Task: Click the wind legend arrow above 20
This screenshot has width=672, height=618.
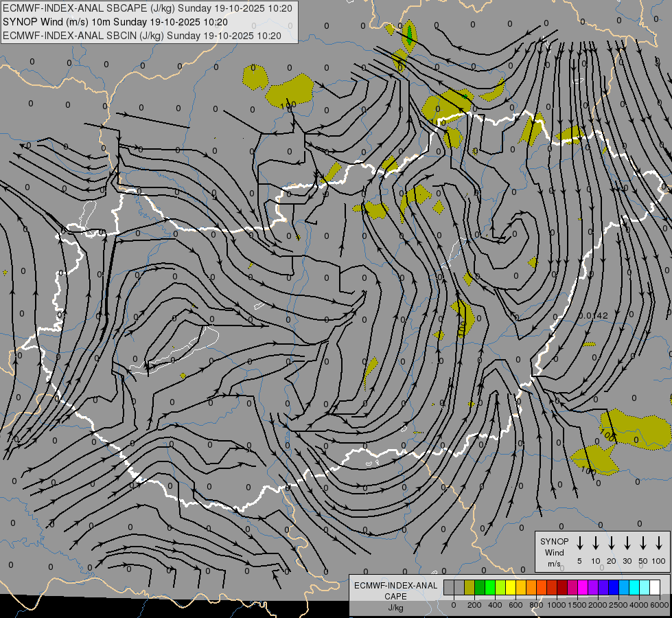Action: (x=611, y=542)
